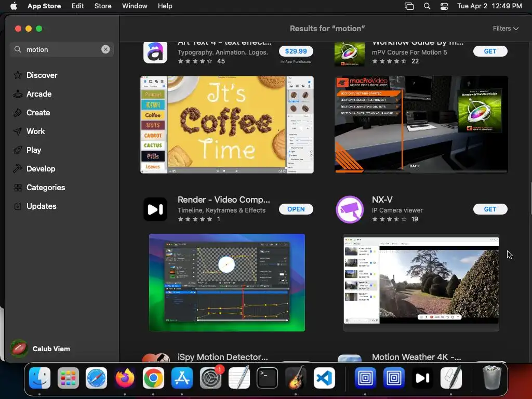Open the Script Editor pen icon in dock
The image size is (532, 399).
(450, 378)
